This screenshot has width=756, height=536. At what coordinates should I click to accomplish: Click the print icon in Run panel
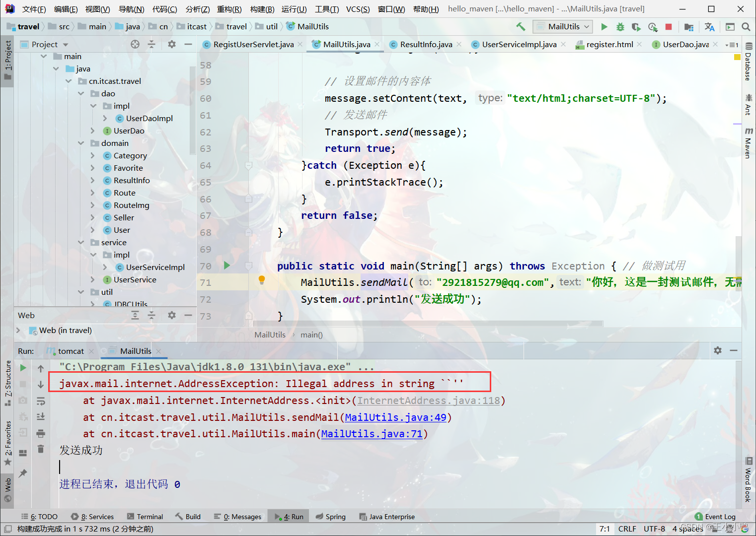coord(41,433)
